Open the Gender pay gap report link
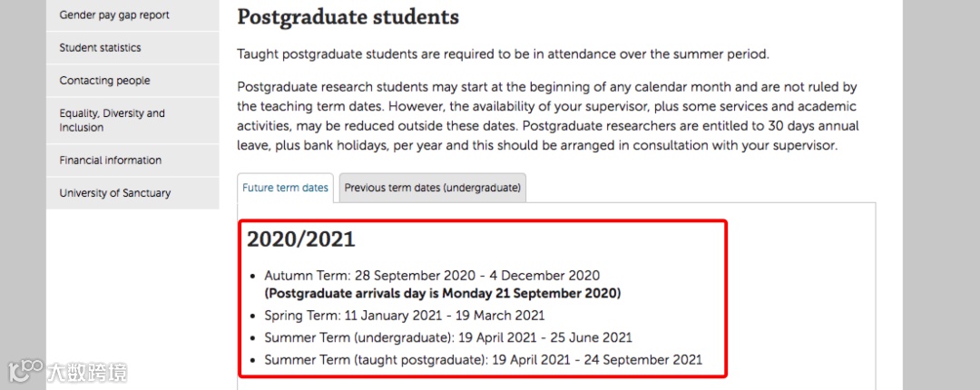This screenshot has height=390, width=980. (114, 15)
